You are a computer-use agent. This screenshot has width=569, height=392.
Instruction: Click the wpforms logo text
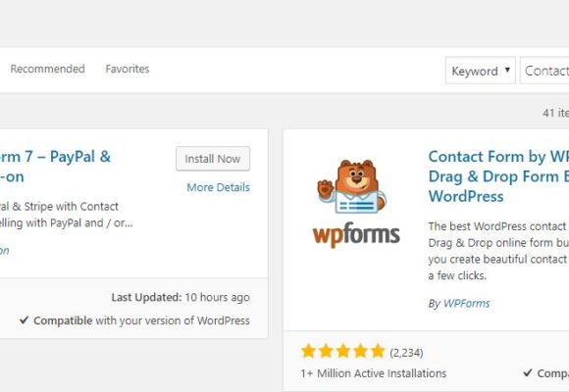(356, 234)
